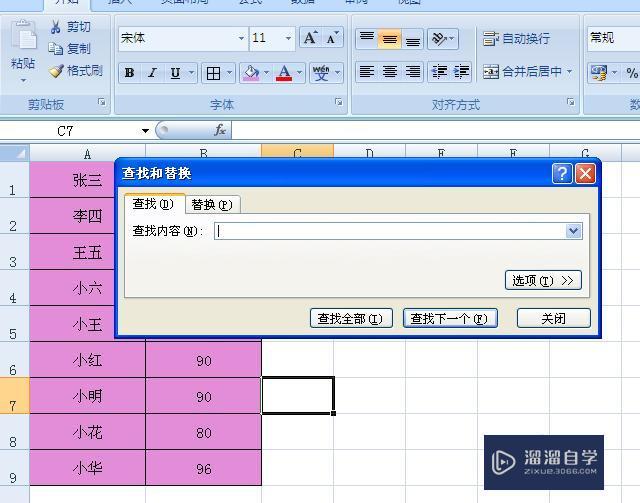This screenshot has width=640, height=503.
Task: Expand the 合并后居中 dropdown arrow
Action: pos(569,72)
